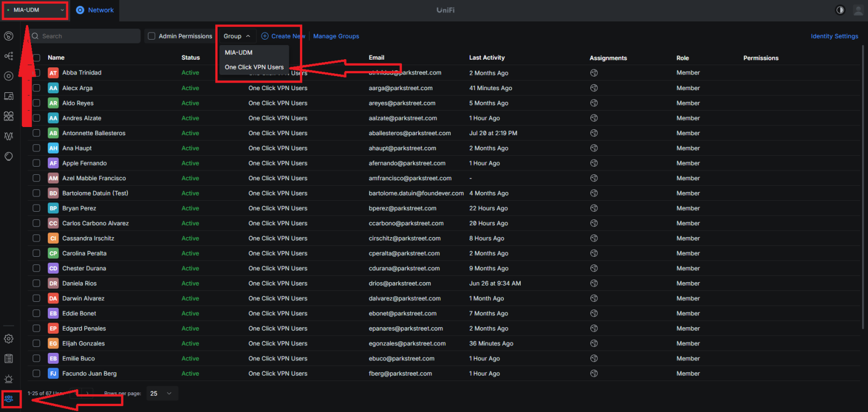
Task: Check the row checkbox for Carlos Carbono Alvarez
Action: [36, 223]
